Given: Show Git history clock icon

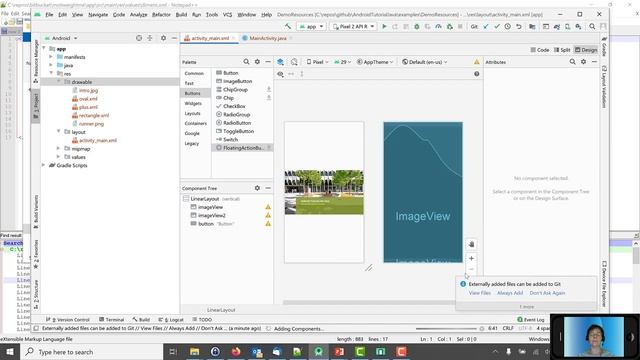Looking at the screenshot, I should [x=508, y=27].
